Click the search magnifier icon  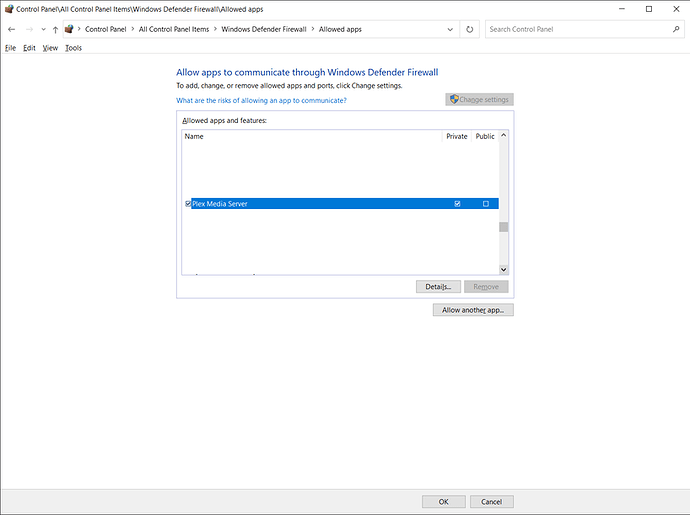coord(676,29)
